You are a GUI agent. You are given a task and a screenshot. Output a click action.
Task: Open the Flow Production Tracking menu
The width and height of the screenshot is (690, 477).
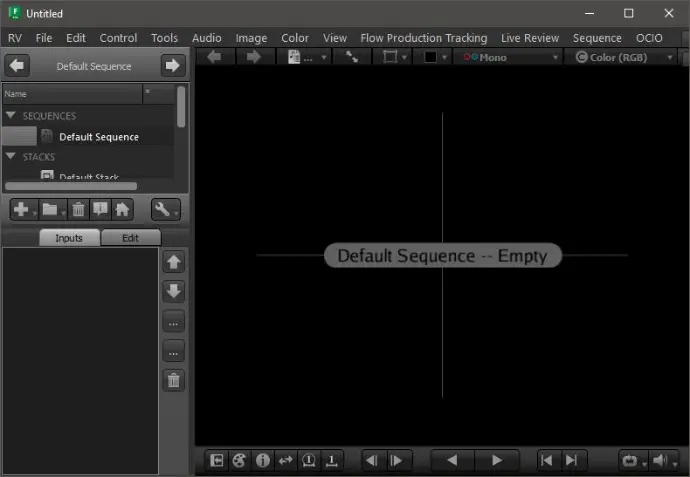[423, 38]
